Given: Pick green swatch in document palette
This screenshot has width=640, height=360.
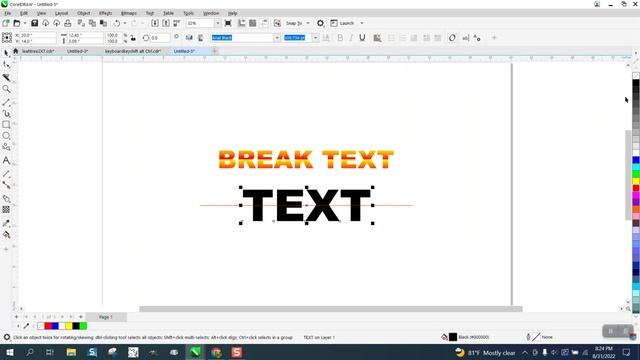Looking at the screenshot, I should [x=83, y=326].
